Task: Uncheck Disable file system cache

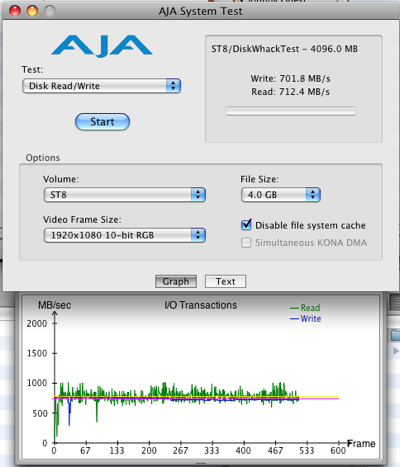Action: [x=246, y=225]
